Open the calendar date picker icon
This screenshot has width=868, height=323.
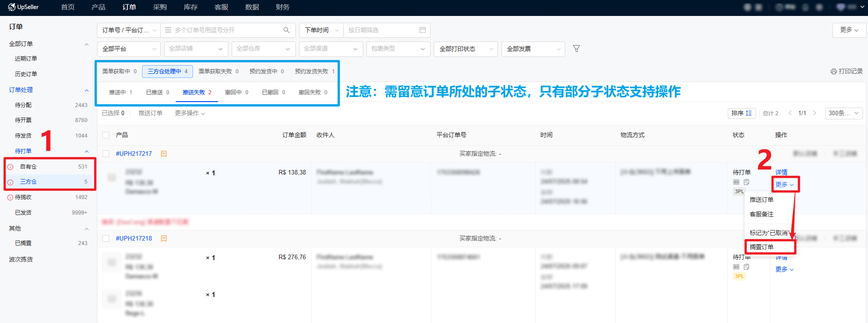[422, 30]
